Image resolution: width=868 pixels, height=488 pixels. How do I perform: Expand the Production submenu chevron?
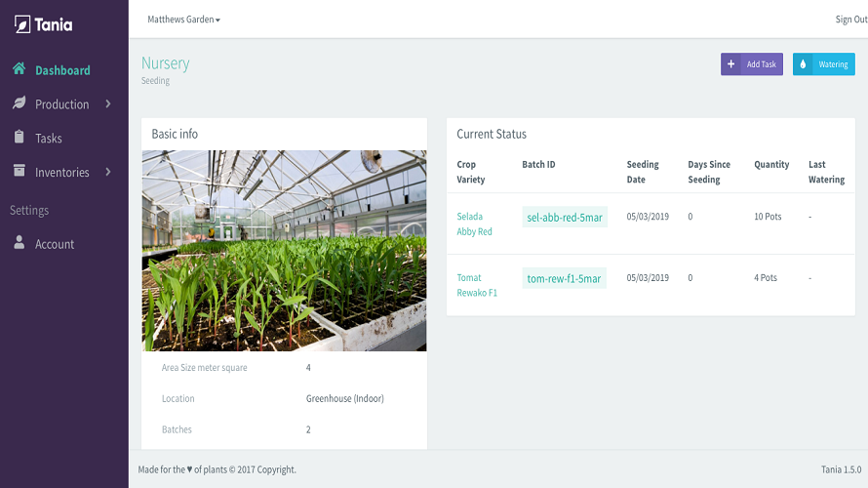pyautogui.click(x=108, y=103)
